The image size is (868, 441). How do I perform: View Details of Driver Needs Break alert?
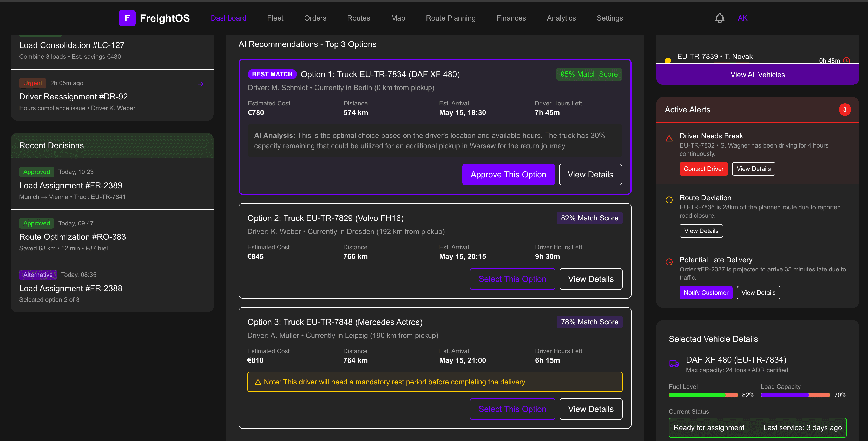tap(753, 169)
